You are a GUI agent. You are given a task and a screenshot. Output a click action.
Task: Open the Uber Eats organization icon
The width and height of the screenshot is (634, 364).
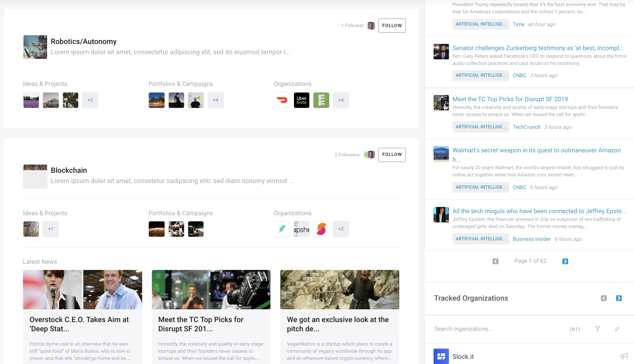click(302, 100)
